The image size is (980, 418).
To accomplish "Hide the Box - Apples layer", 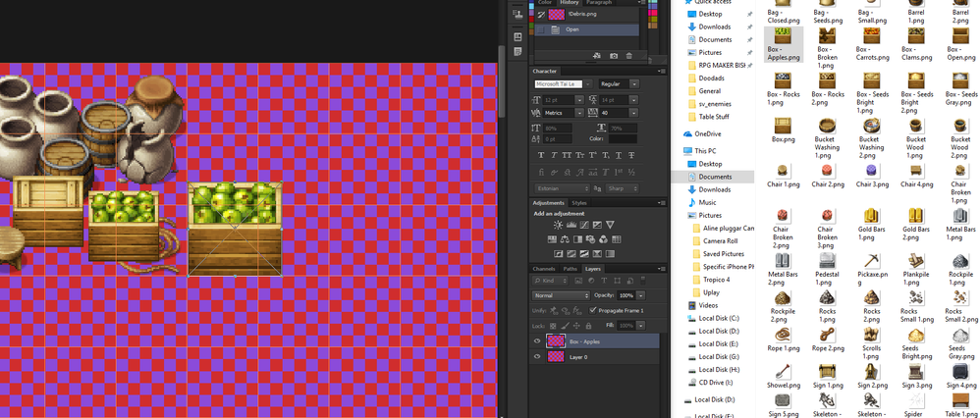I will click(537, 341).
